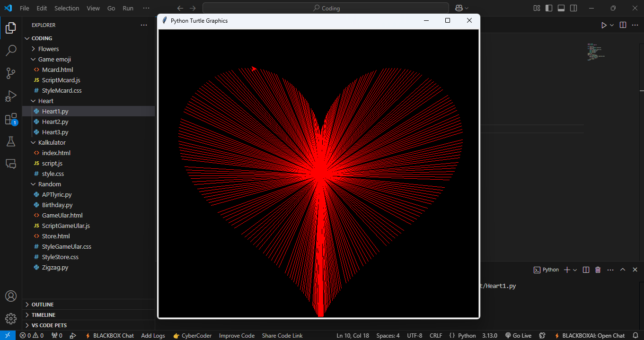Open the Source Control sidebar icon
644x340 pixels.
[x=11, y=73]
